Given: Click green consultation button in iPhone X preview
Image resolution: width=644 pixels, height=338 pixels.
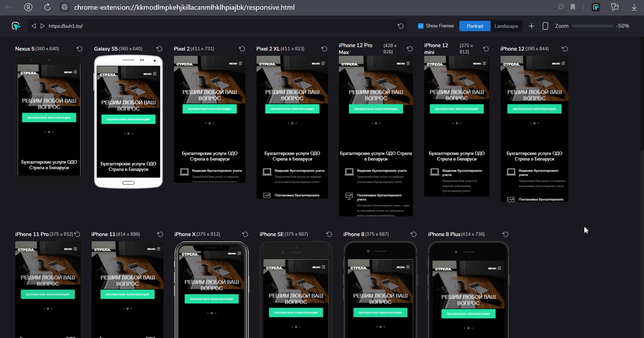Looking at the screenshot, I should click(x=211, y=299).
